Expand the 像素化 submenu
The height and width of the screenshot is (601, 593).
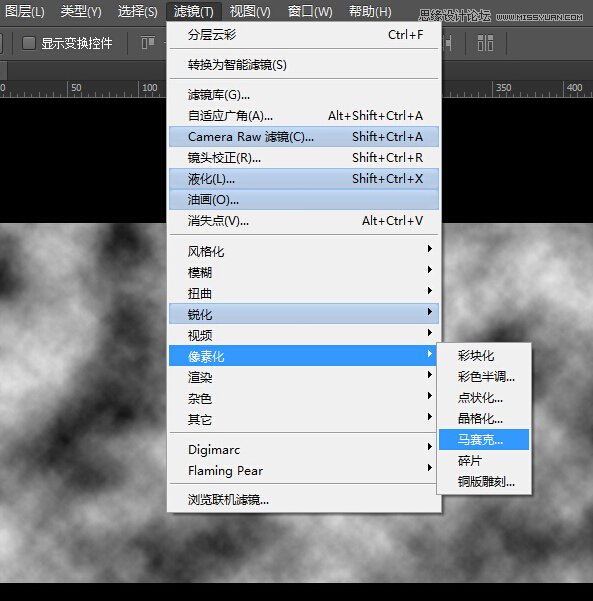(304, 356)
